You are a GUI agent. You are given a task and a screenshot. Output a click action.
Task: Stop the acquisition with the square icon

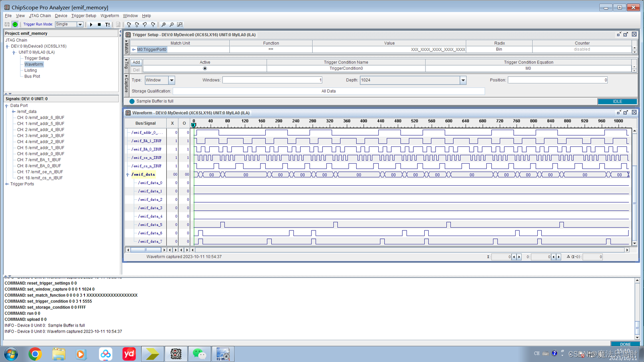(99, 25)
